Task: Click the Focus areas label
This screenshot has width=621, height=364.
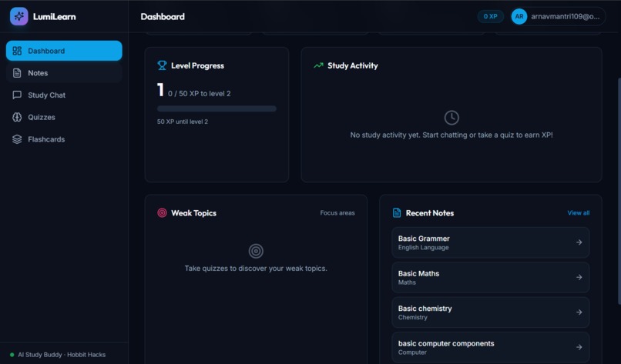Action: [x=337, y=213]
